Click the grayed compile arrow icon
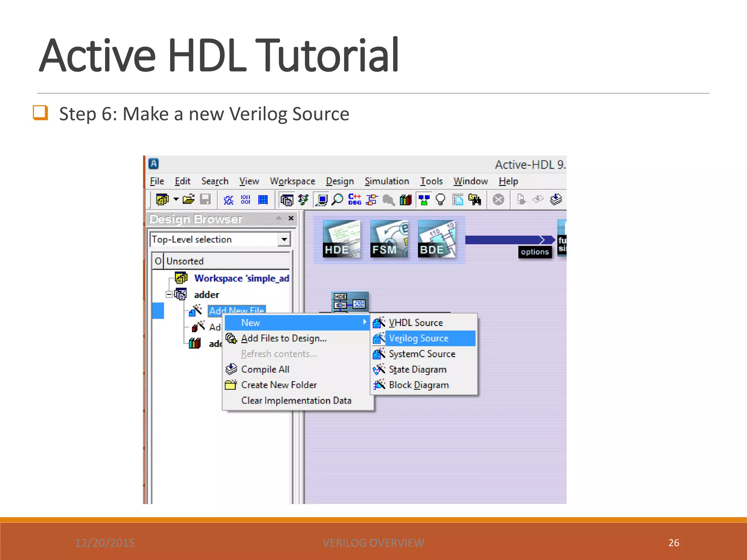Viewport: 747px width, 560px height. 538,199
